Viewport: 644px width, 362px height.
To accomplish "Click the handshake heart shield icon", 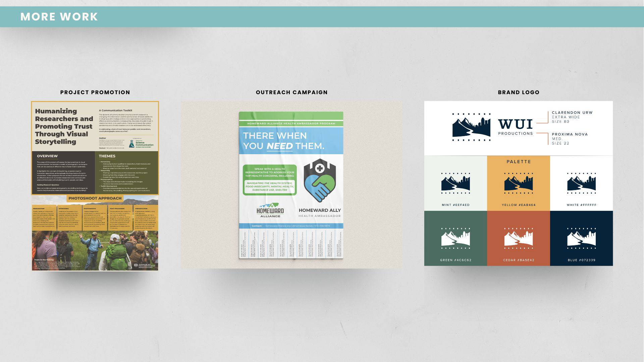I will 320,180.
